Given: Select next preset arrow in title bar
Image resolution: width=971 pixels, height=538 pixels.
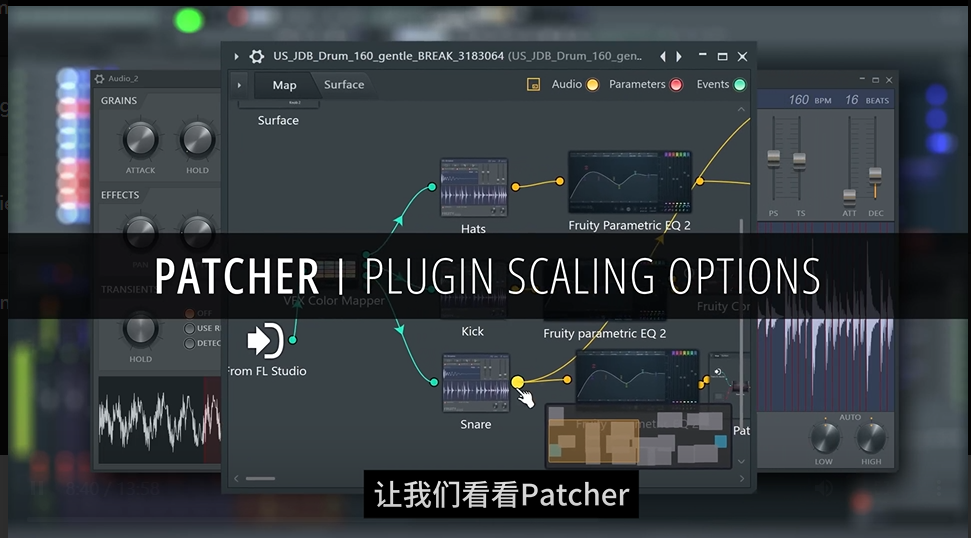Looking at the screenshot, I should 679,56.
